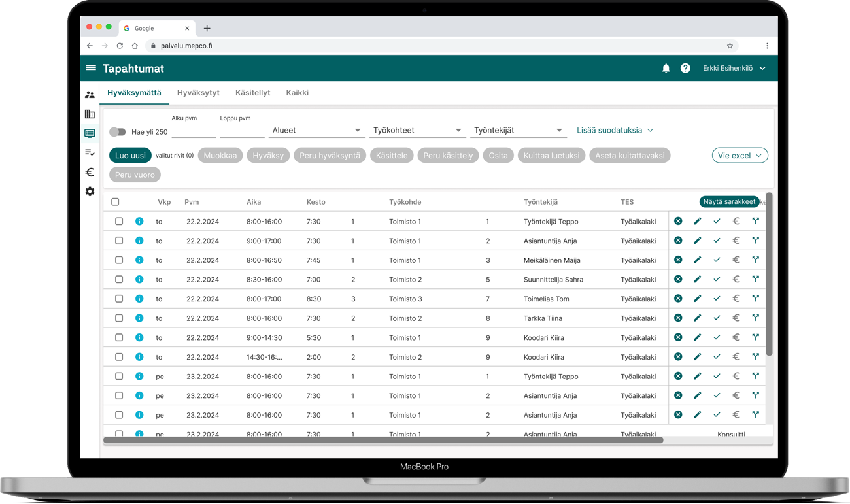
Task: Click Luo uusi button
Action: click(x=130, y=156)
